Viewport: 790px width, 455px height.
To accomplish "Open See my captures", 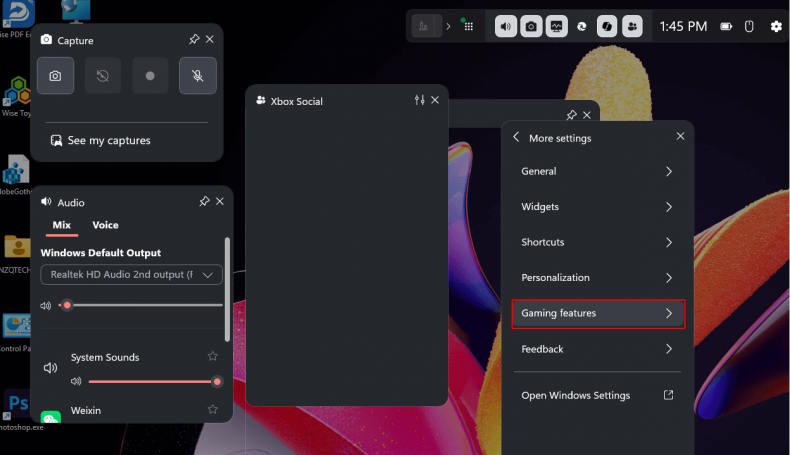I will click(101, 141).
